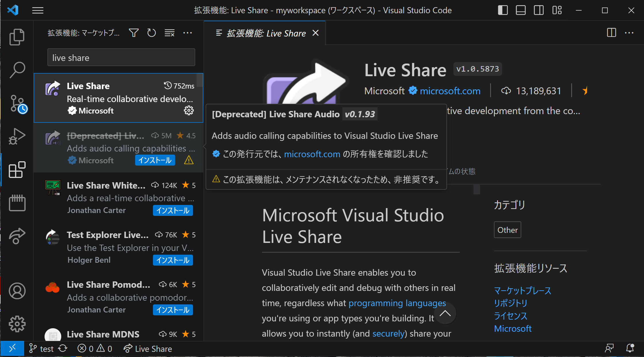The width and height of the screenshot is (644, 357).
Task: Select Deprecated Live Share Audio entry
Action: click(118, 148)
